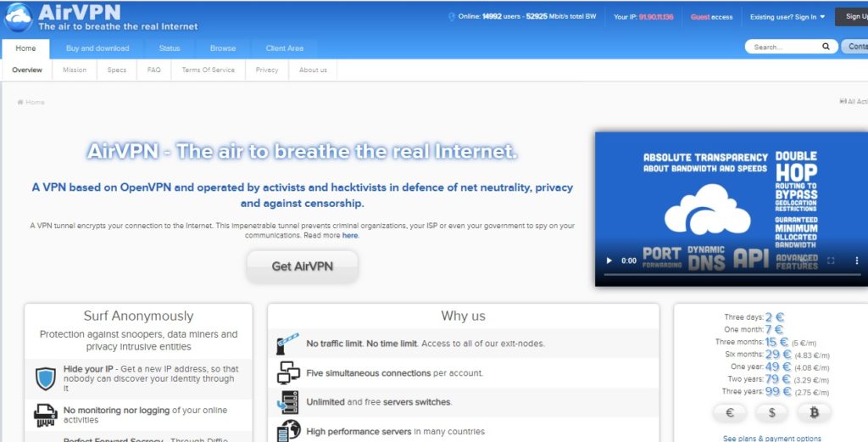Click the video progress bar
The height and width of the screenshot is (442, 868).
point(732,274)
